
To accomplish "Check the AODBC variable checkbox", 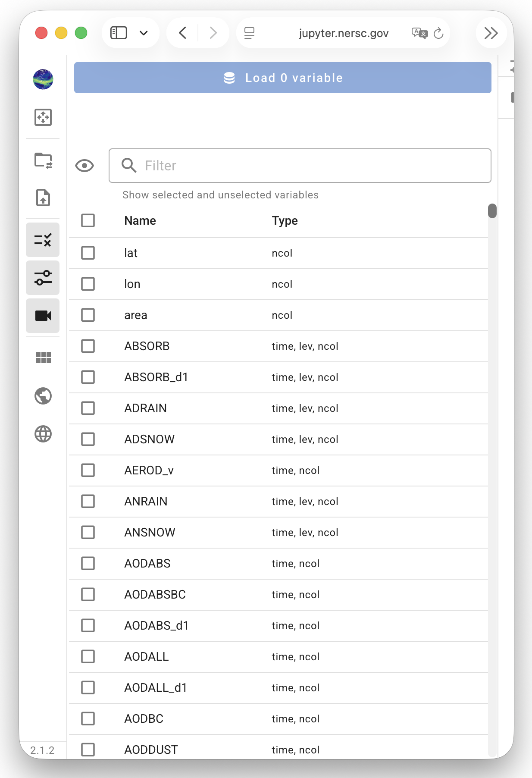I will point(88,718).
